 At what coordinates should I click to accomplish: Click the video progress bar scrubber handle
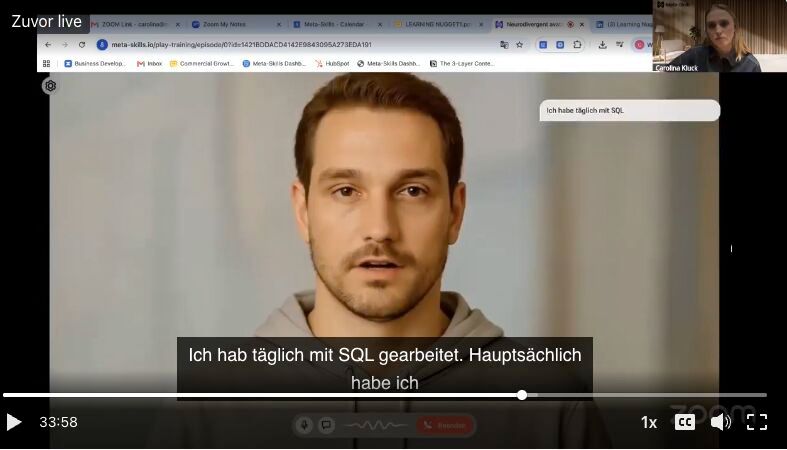point(522,395)
